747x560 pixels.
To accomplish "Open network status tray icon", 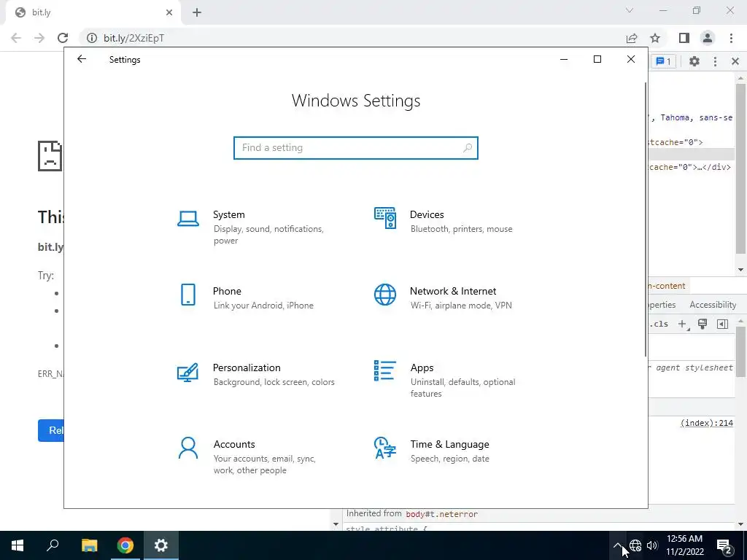I will coord(635,545).
